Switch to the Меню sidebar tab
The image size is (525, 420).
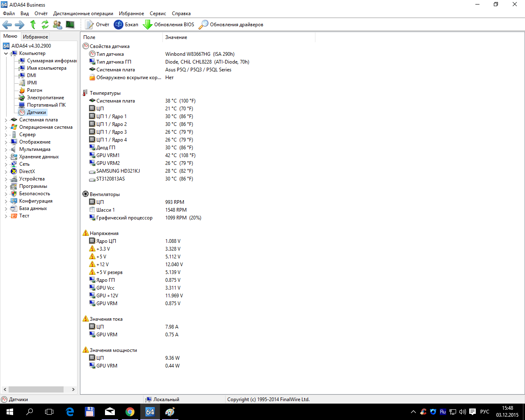point(10,36)
